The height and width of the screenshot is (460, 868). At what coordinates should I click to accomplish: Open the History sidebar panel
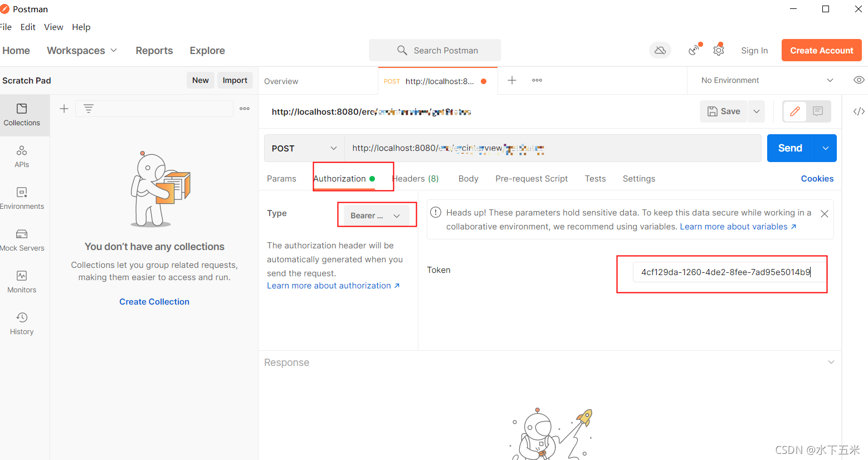pyautogui.click(x=22, y=324)
